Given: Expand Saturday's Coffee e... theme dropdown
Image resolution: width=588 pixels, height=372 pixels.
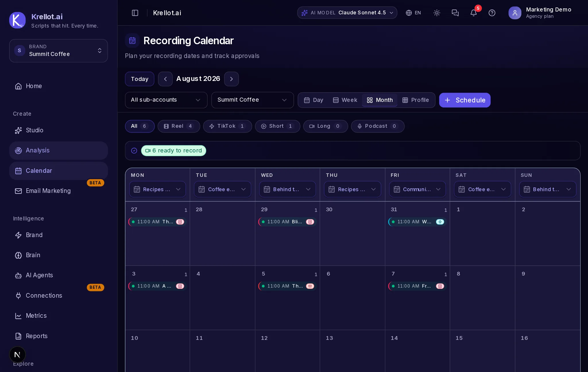Looking at the screenshot, I should coord(483,189).
